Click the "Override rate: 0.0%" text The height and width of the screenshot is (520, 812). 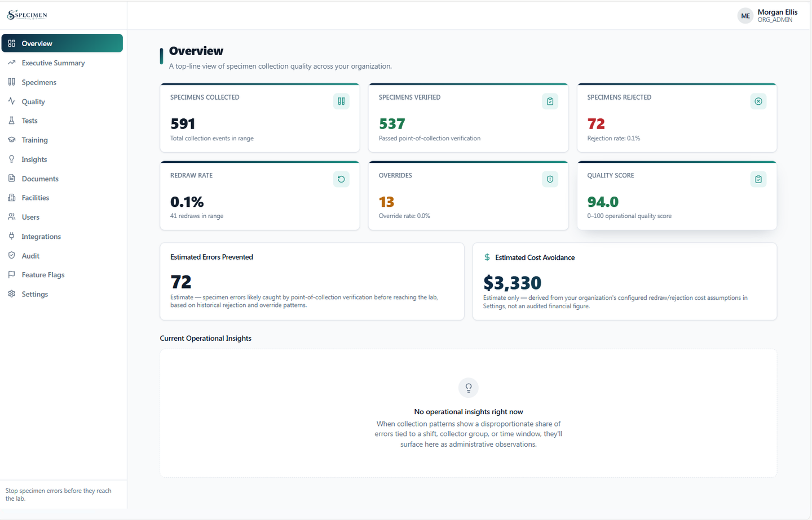click(404, 216)
